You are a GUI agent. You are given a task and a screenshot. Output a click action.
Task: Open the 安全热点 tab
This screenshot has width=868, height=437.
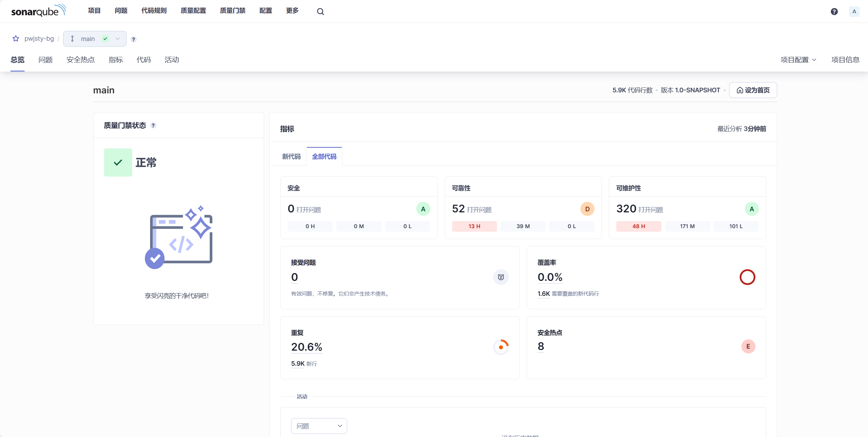tap(80, 60)
